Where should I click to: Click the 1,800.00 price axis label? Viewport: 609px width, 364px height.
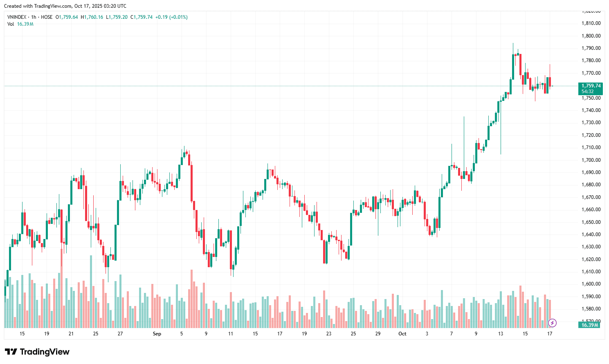coord(591,36)
